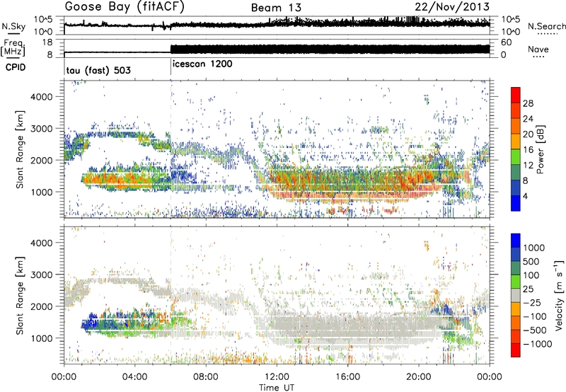Click the '4000' tick on power panel axis

point(41,97)
